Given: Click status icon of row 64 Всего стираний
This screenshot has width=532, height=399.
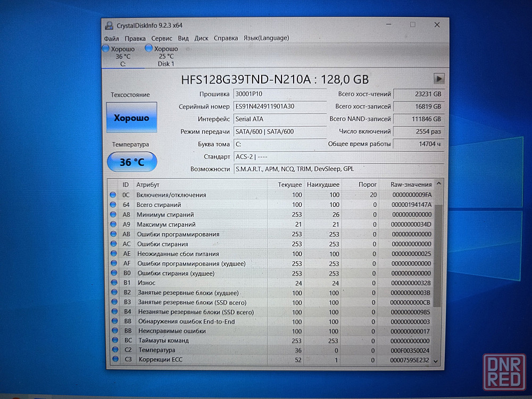Looking at the screenshot, I should coord(113,205).
